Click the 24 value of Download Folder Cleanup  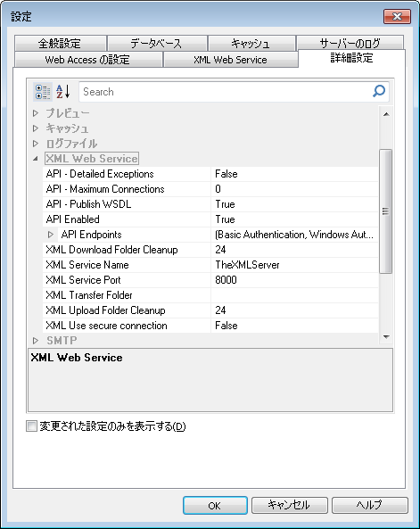tap(294, 250)
